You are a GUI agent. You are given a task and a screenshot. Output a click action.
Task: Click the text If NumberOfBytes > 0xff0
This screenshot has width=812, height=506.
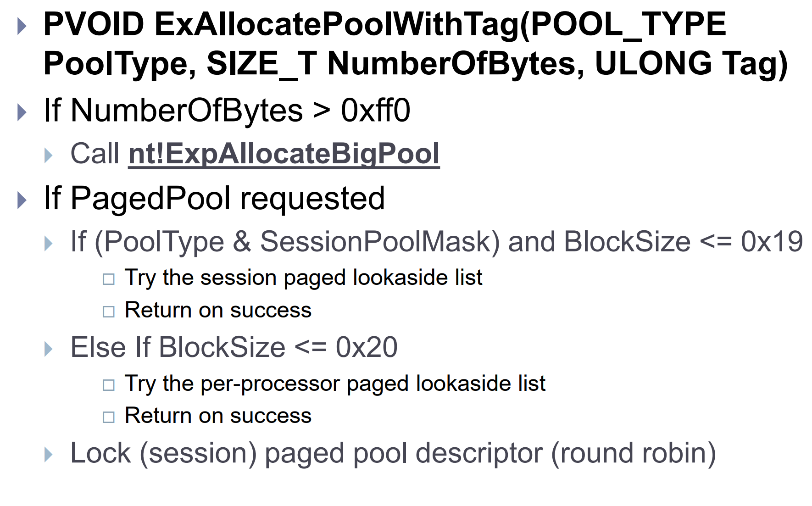227,111
